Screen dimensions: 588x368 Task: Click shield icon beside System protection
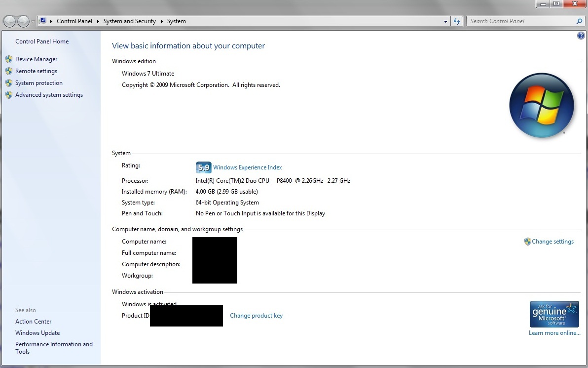pos(9,83)
